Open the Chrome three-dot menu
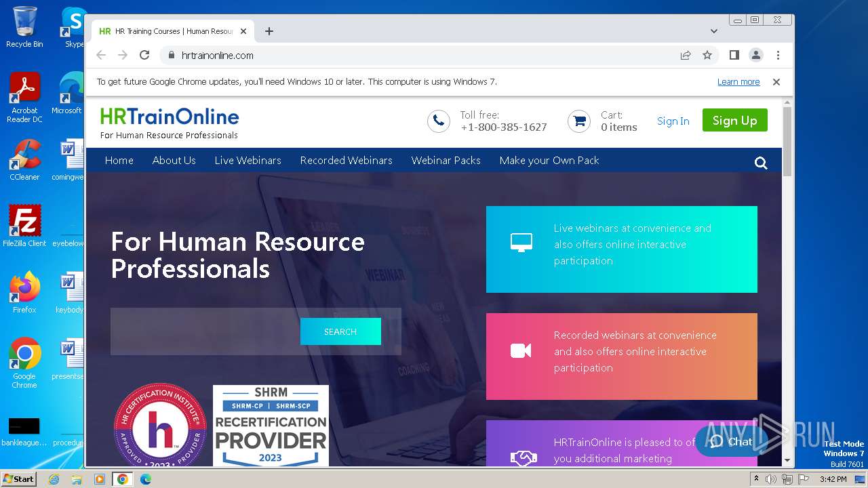The height and width of the screenshot is (488, 868). [x=778, y=56]
